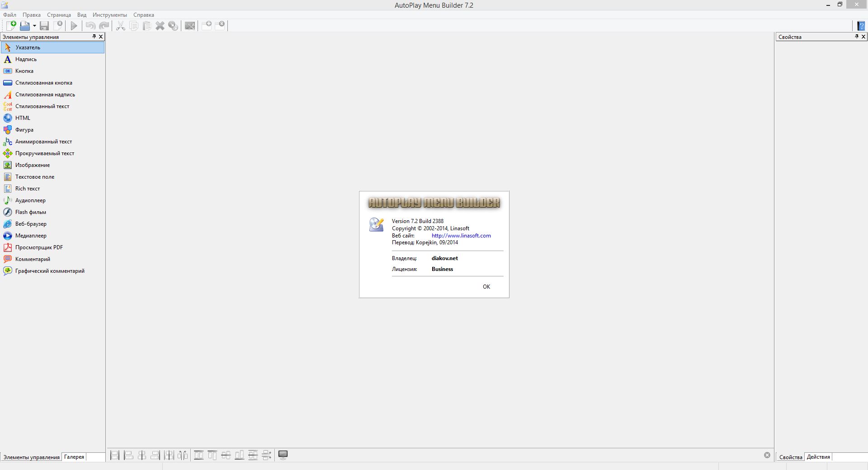This screenshot has width=868, height=470.
Task: Select the Указатель pointer tool
Action: 52,47
